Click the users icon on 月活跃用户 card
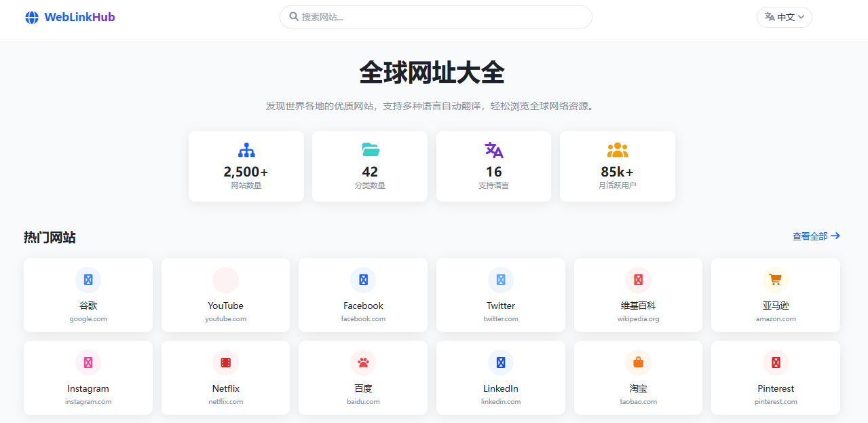Screen dimensions: 868x423 (617, 149)
